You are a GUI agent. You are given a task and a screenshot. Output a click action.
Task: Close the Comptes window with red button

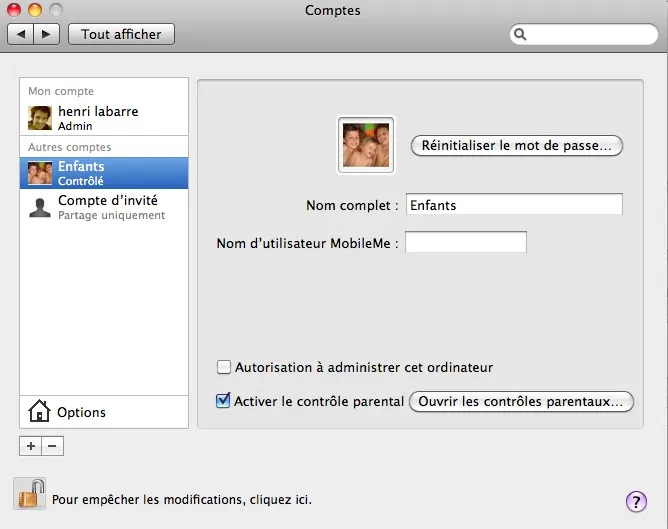14,9
